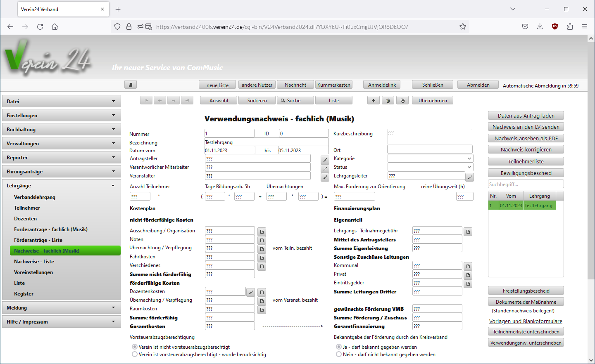
Task: Click the Kummerkasten button
Action: point(334,85)
